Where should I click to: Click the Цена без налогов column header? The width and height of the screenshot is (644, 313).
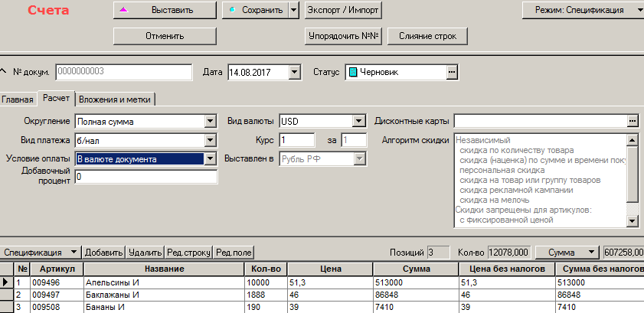(507, 269)
